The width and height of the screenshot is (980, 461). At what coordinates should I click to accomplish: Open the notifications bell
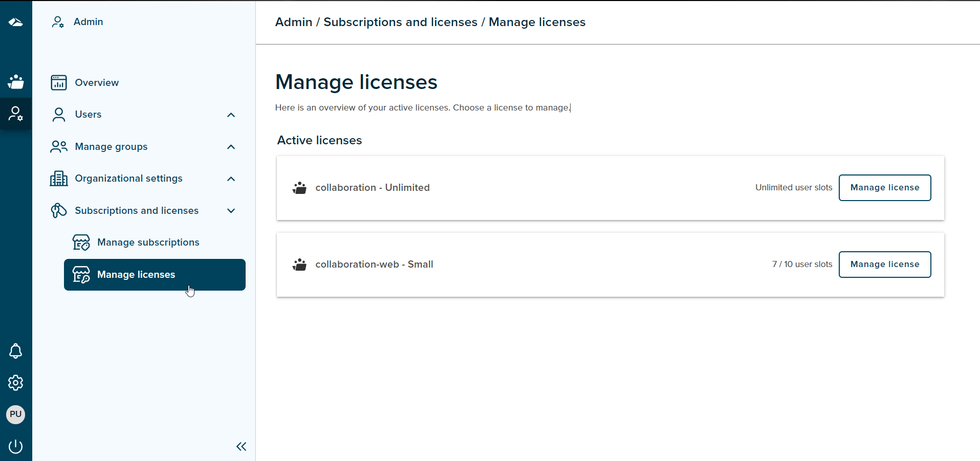tap(16, 351)
